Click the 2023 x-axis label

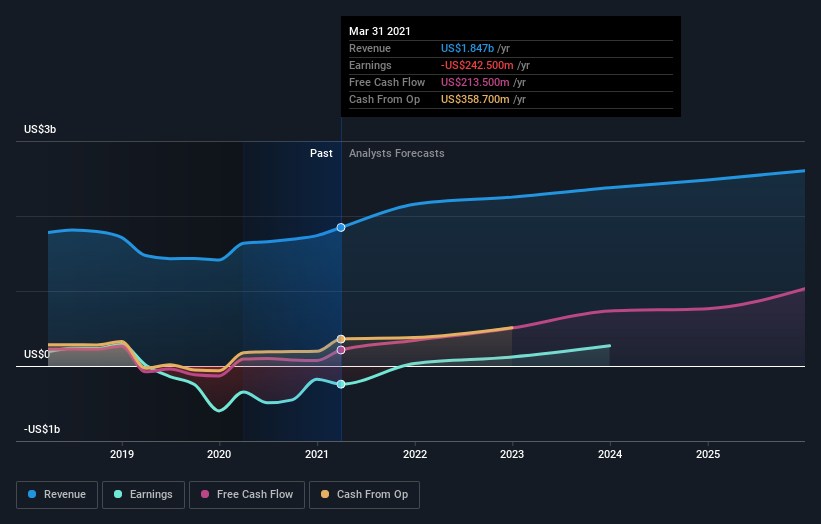pos(512,454)
